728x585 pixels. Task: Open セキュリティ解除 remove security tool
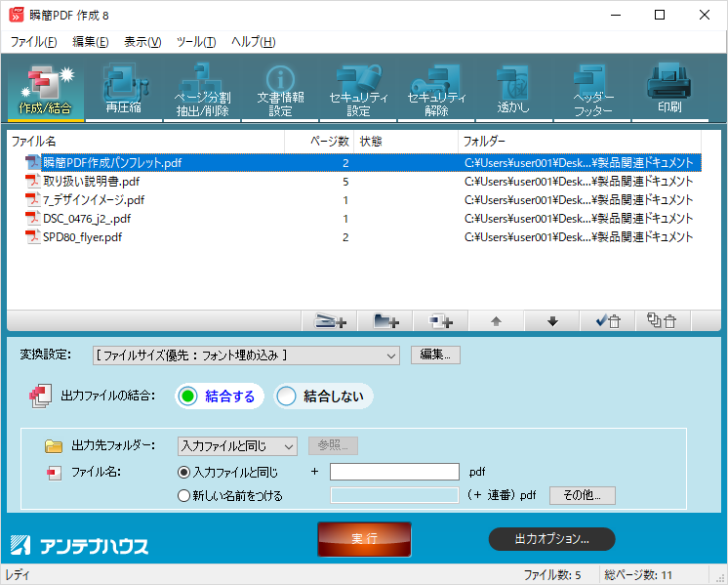coord(436,90)
